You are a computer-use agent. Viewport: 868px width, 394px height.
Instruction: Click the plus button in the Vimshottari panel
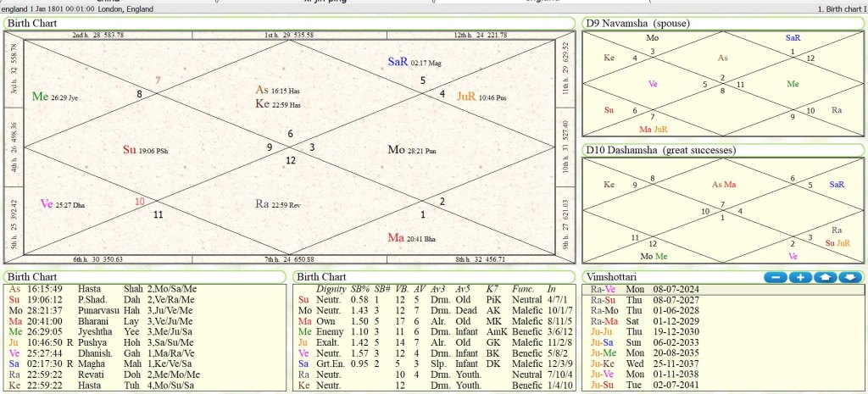click(x=799, y=277)
